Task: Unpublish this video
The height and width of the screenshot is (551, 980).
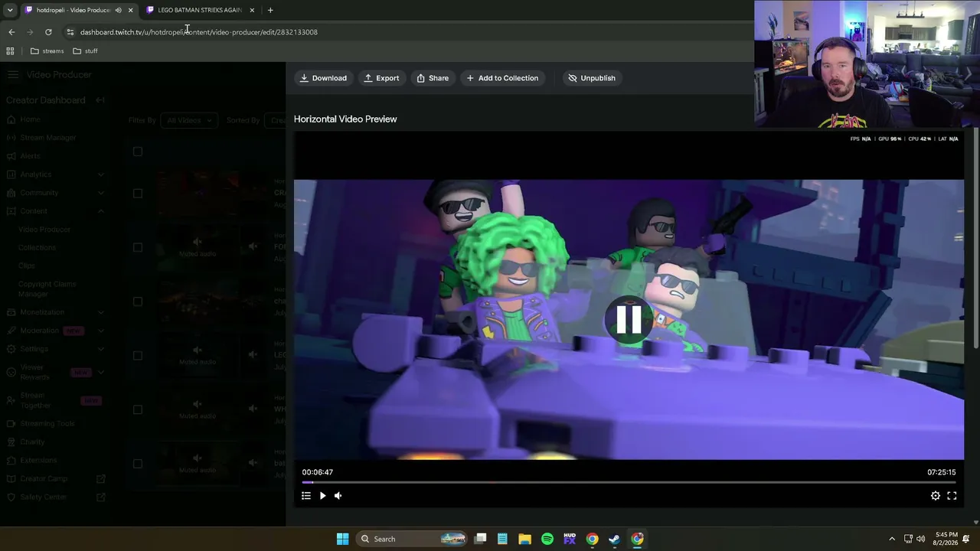Action: (x=592, y=78)
